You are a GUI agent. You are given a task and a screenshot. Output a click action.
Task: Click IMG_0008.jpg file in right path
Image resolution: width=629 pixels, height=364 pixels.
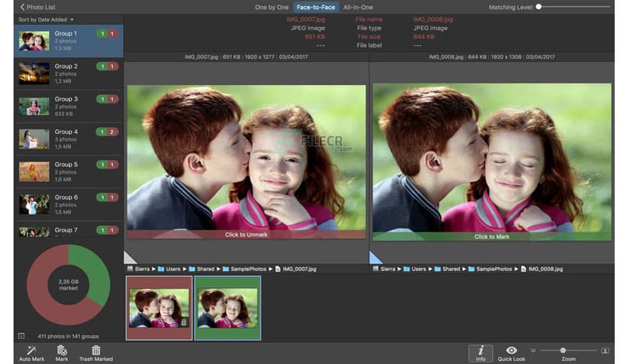pyautogui.click(x=542, y=269)
